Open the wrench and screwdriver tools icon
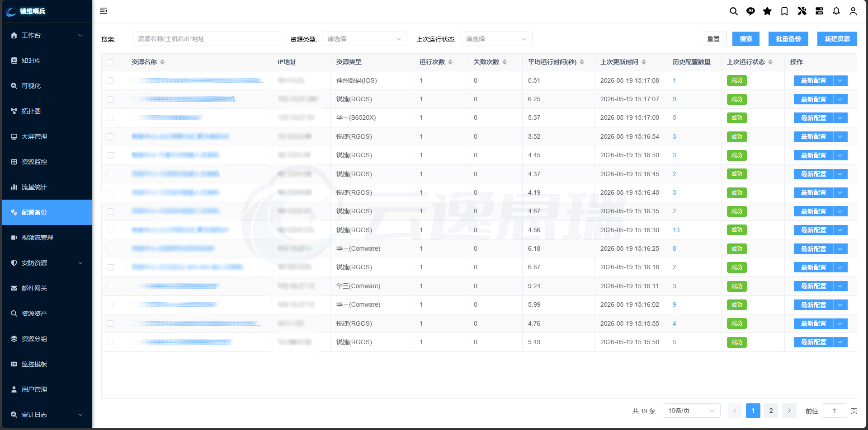868x430 pixels. coord(802,11)
